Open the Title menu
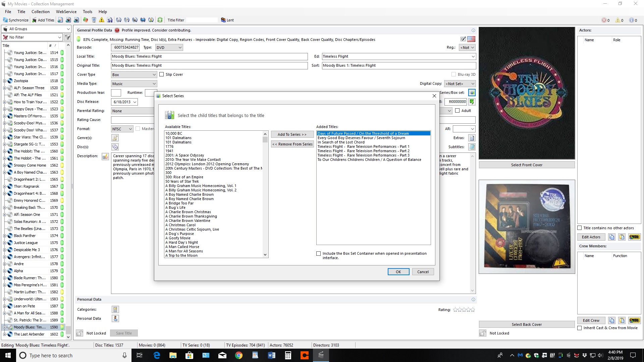Viewport: 644px width, 362px height. coord(21,11)
